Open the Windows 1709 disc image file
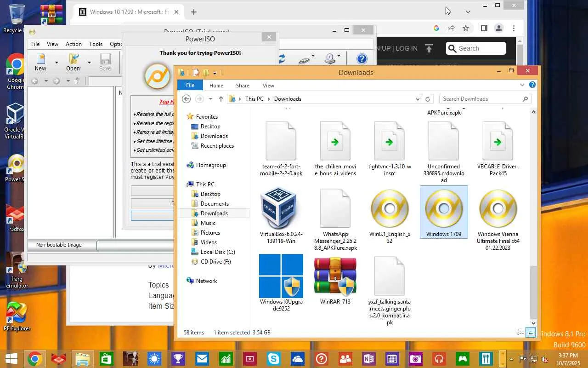The width and height of the screenshot is (588, 368). pos(444,212)
